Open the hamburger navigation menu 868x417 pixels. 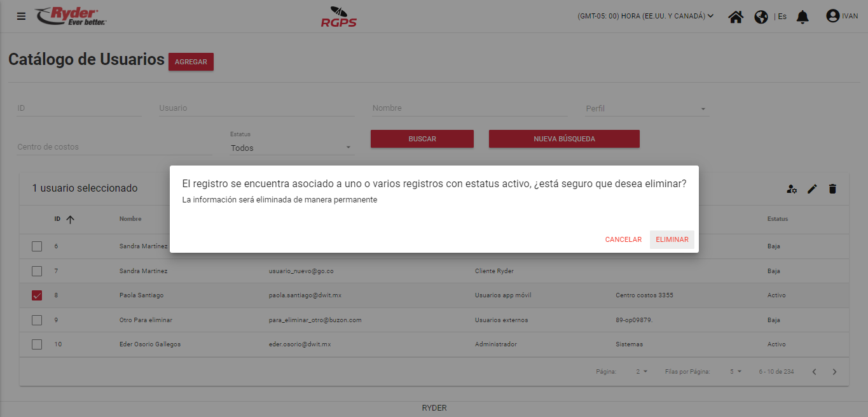(x=22, y=17)
